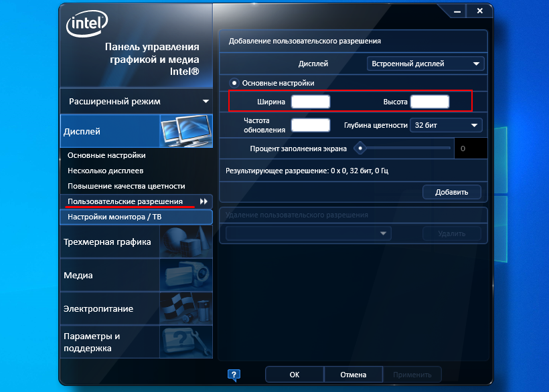549x392 pixels.
Task: Click the 3D graphics shapes icon
Action: tap(186, 241)
